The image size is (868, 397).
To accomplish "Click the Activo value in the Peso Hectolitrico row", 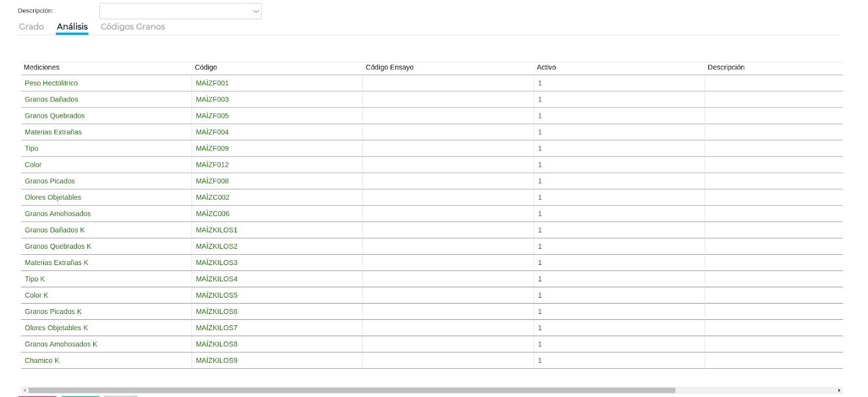I will [540, 83].
